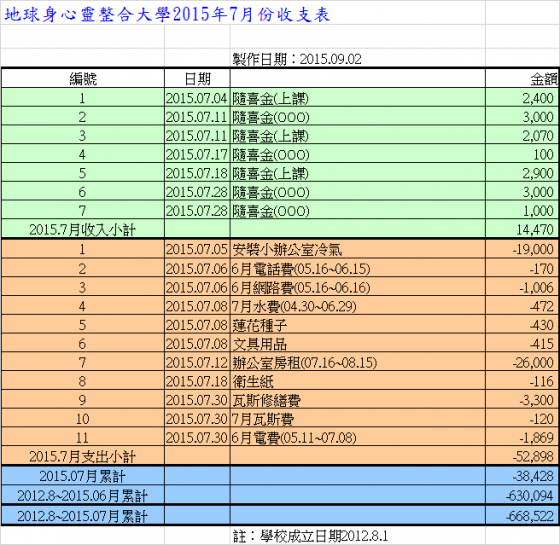Select the 瓦斯修繕費 description cell
Image resolution: width=560 pixels, height=545 pixels.
(x=358, y=400)
